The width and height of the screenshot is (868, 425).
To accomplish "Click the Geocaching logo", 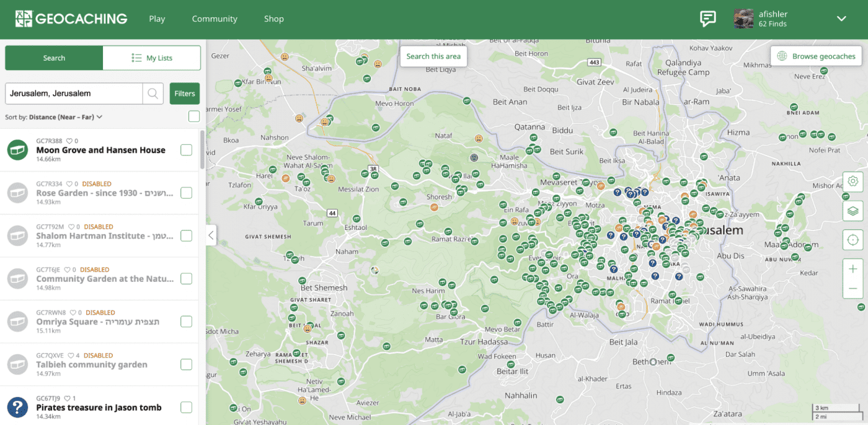I will pyautogui.click(x=71, y=19).
